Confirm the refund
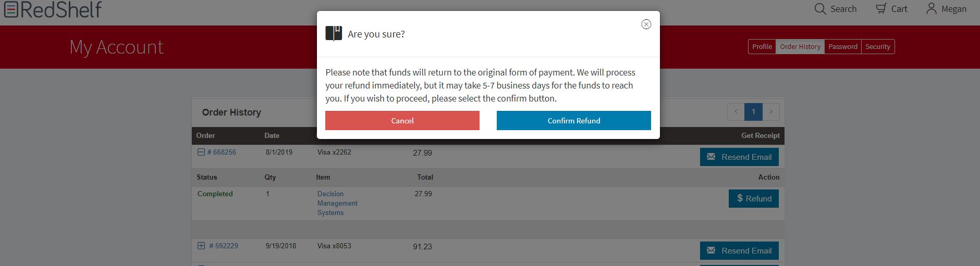 (x=573, y=120)
